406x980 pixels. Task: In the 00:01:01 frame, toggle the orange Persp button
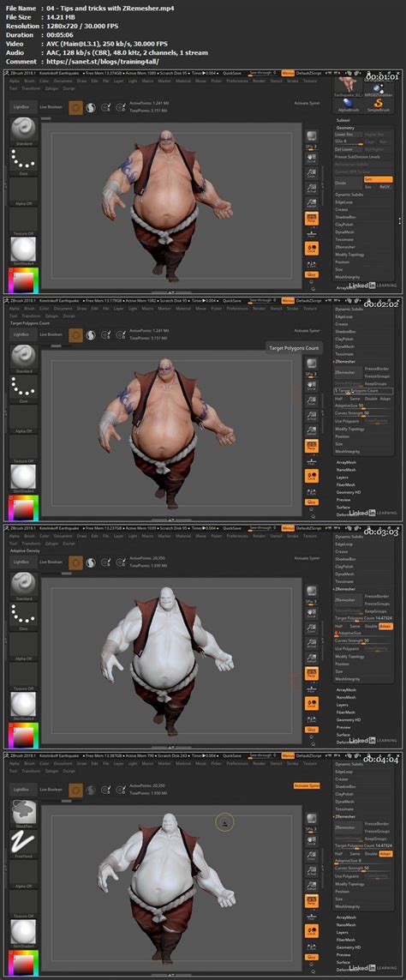[x=310, y=218]
